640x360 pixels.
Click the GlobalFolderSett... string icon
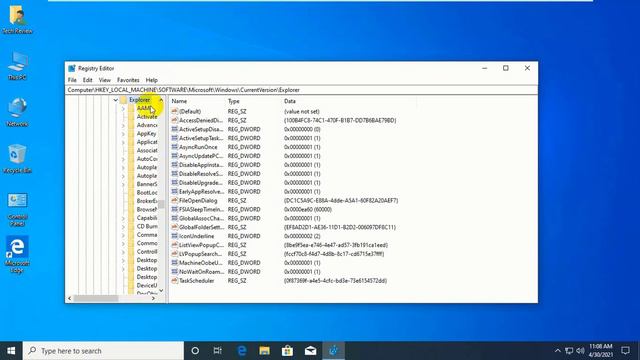pyautogui.click(x=175, y=227)
